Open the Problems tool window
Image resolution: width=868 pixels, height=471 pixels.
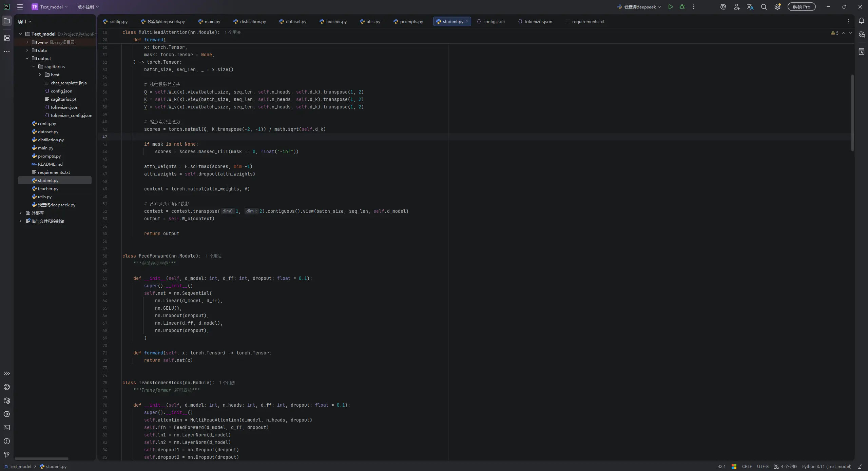[7, 441]
